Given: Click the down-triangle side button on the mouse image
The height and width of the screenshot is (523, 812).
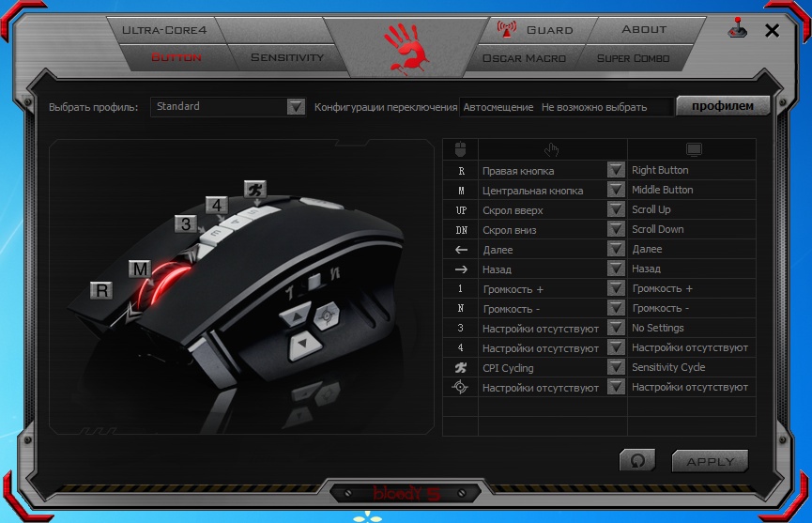Looking at the screenshot, I should click(x=304, y=345).
